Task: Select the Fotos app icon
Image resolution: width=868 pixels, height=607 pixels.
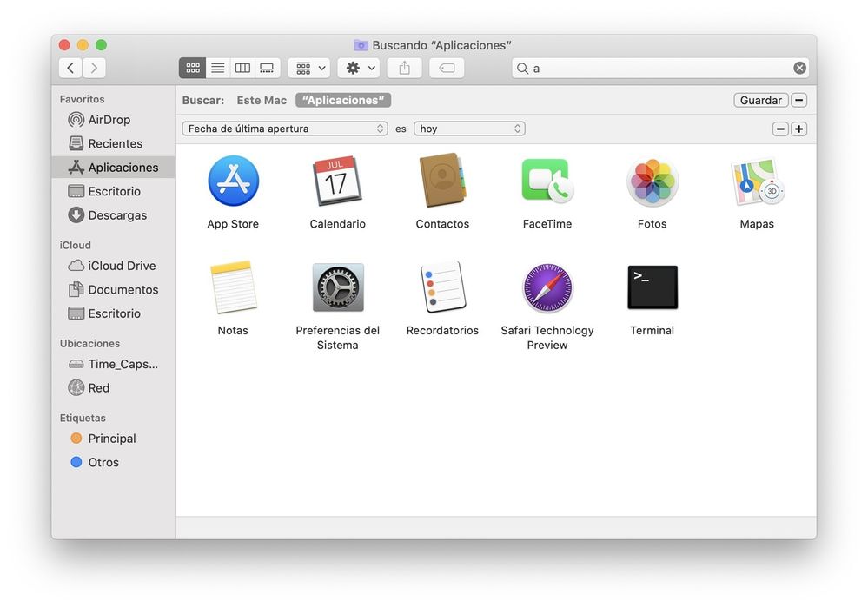Action: coord(652,181)
